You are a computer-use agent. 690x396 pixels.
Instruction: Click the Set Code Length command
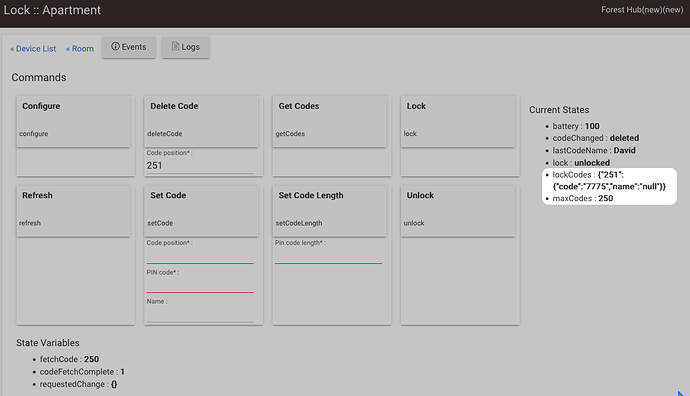(330, 211)
